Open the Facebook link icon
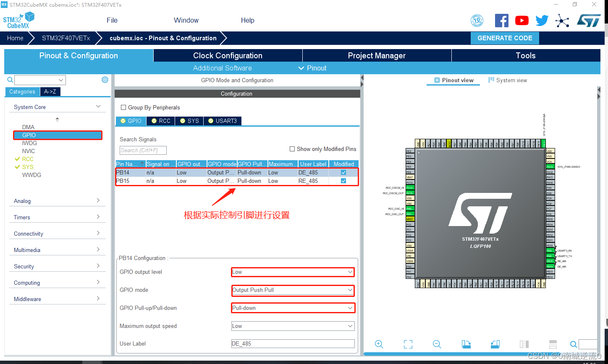This screenshot has width=608, height=364. tap(502, 20)
